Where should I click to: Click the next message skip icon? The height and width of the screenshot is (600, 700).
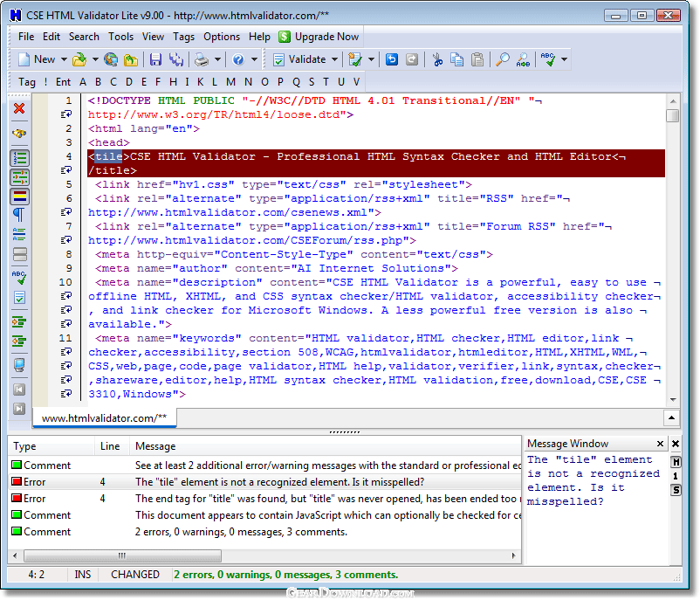(x=19, y=409)
